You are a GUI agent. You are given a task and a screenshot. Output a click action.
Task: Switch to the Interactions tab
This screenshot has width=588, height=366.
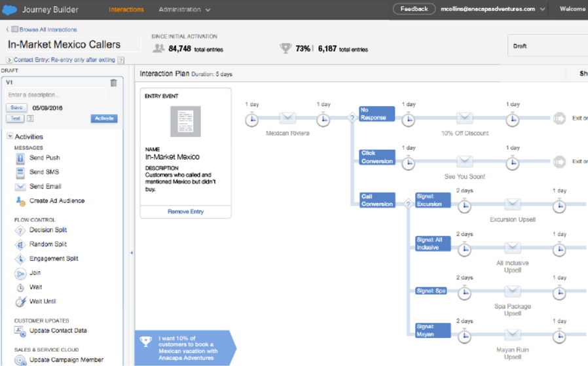click(x=126, y=9)
